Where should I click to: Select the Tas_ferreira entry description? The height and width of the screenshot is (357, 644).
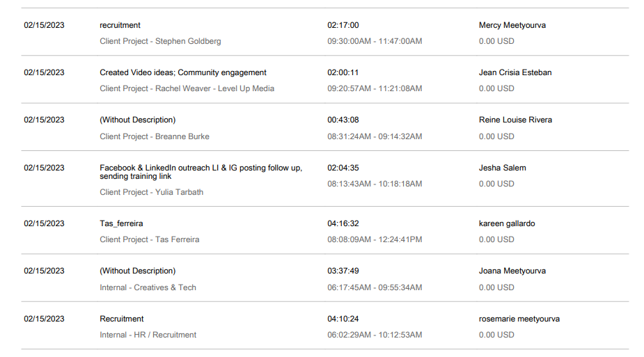[x=121, y=223]
